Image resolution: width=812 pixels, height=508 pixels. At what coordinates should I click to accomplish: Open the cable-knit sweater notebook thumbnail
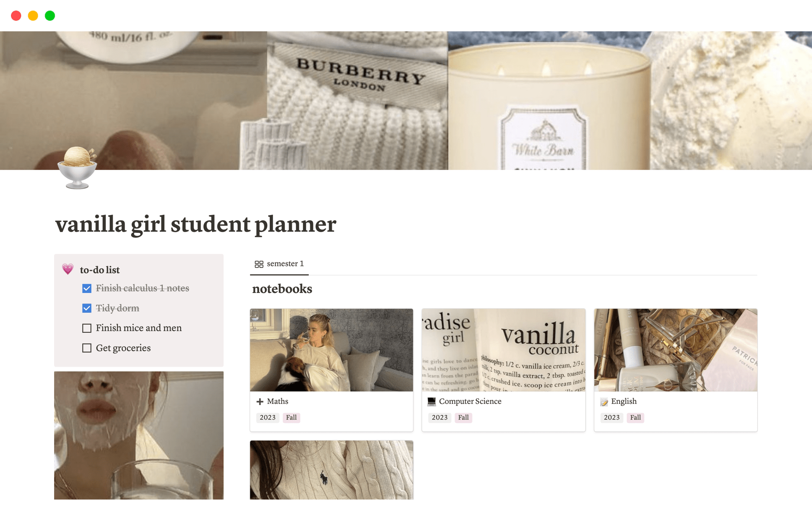[332, 470]
